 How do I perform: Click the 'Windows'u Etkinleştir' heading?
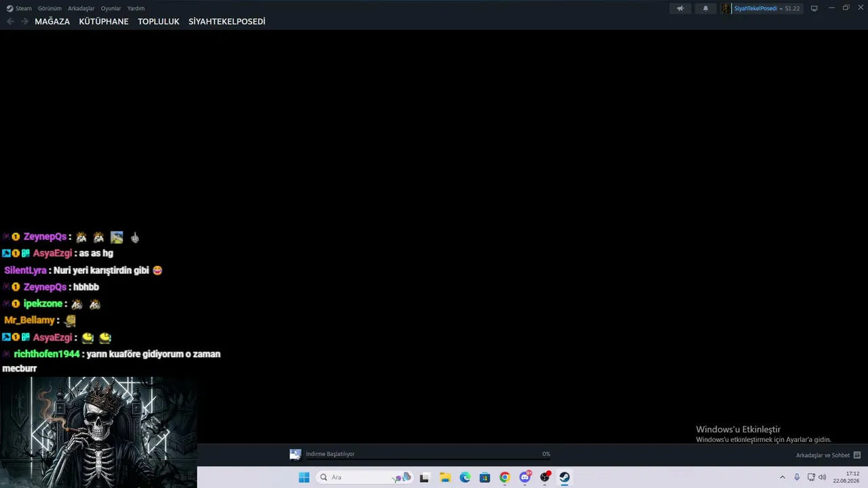[738, 430]
